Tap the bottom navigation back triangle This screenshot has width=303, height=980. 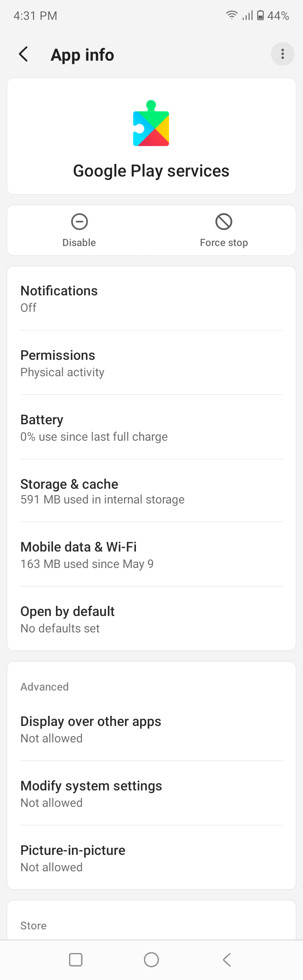pos(227,960)
